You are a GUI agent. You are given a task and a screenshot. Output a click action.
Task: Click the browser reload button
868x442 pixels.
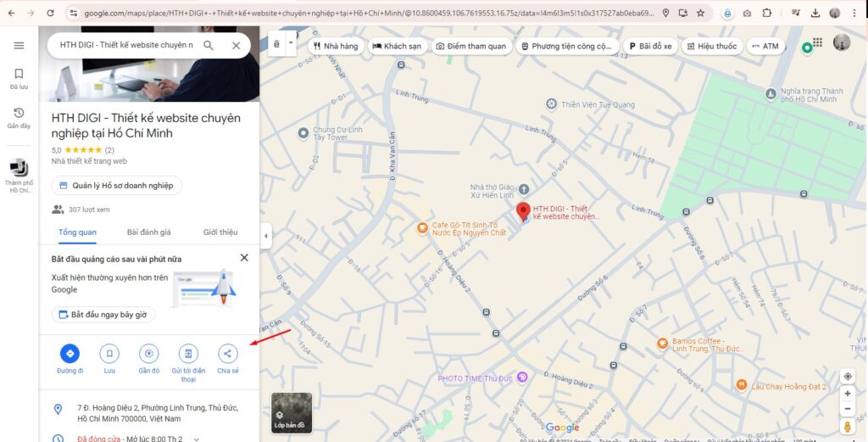50,13
